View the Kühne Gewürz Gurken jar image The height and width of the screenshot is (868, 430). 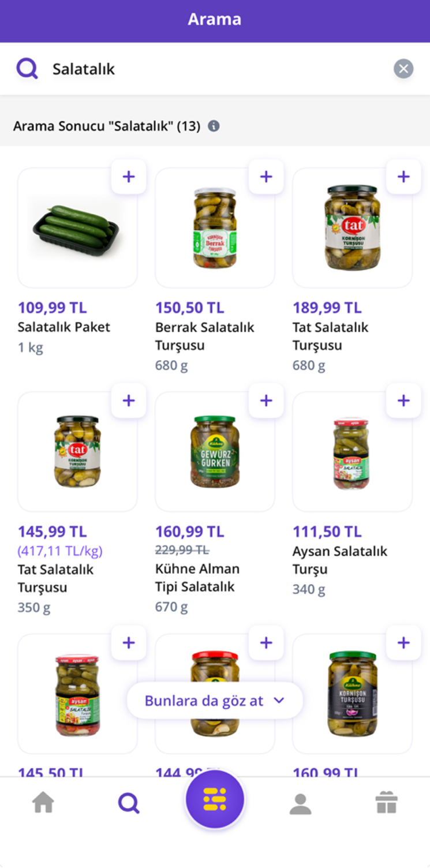tap(215, 452)
